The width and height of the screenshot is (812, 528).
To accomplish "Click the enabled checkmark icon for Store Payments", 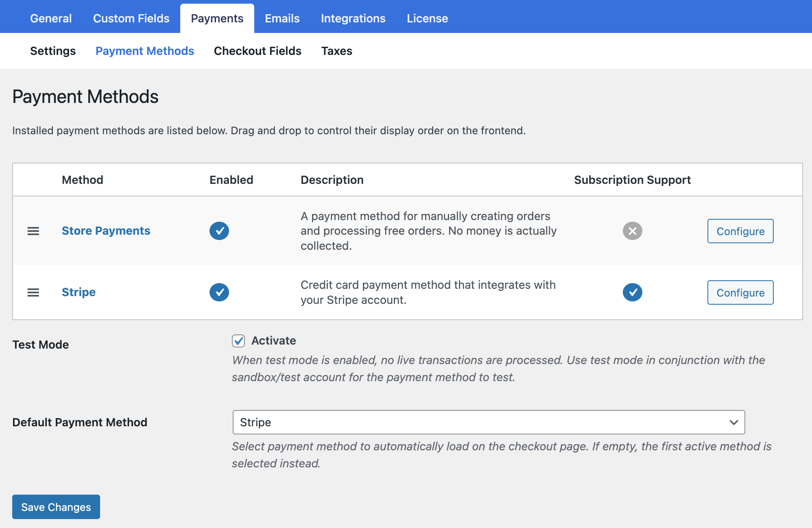I will pyautogui.click(x=220, y=231).
